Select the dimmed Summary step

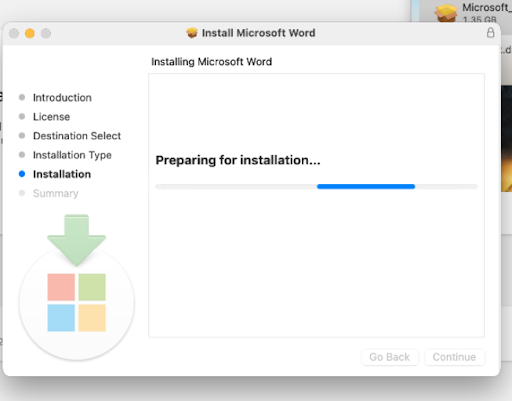(x=56, y=193)
